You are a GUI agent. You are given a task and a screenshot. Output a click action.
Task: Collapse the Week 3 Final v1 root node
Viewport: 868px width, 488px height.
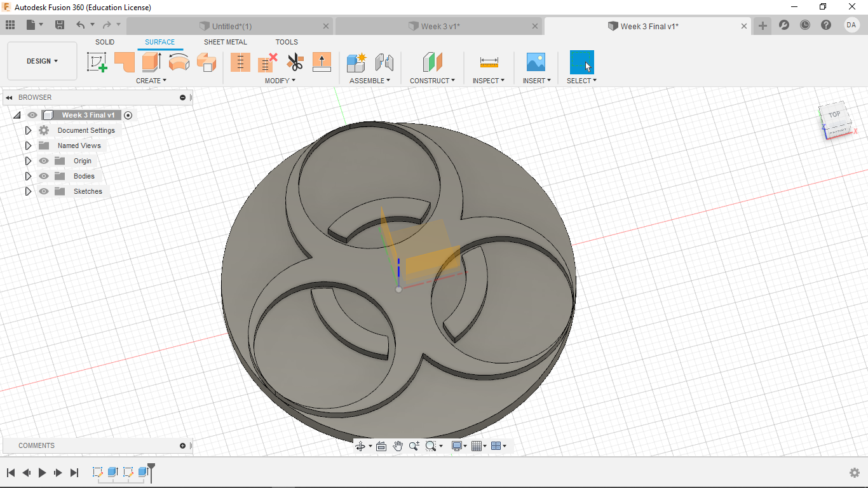pos(17,115)
